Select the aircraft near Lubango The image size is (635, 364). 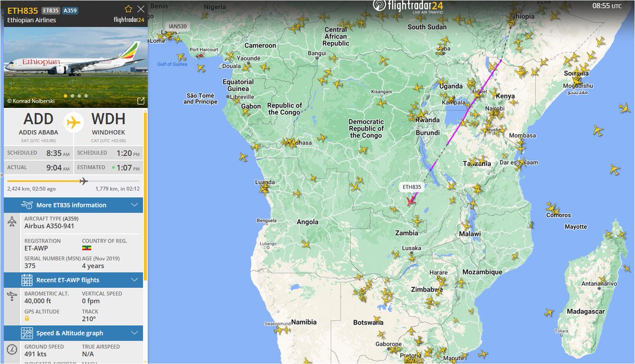tap(306, 244)
